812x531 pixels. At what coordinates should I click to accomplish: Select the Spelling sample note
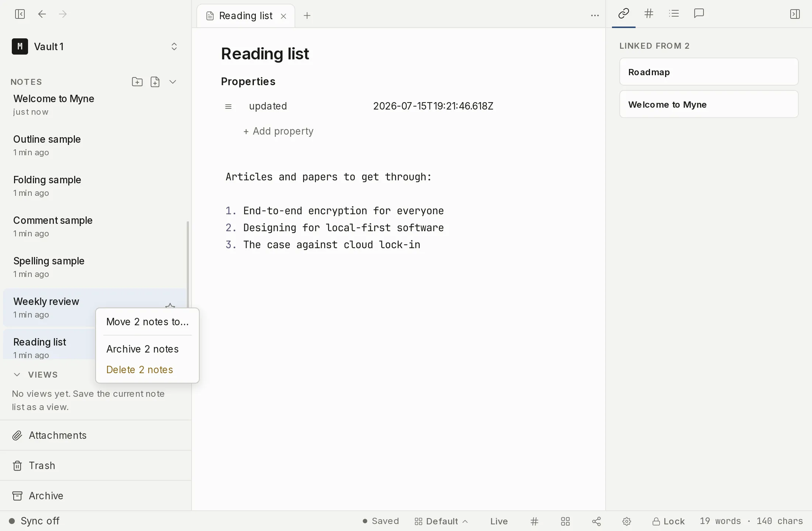pos(94,267)
